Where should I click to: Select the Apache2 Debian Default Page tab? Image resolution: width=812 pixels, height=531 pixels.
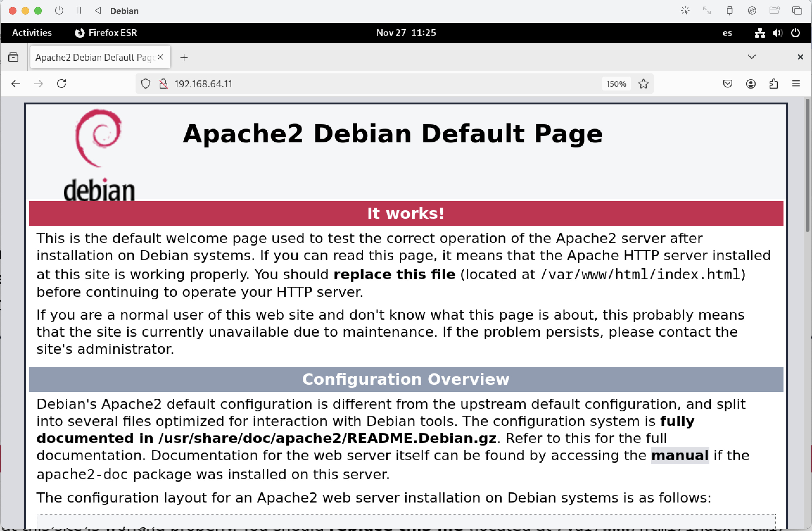tap(100, 57)
